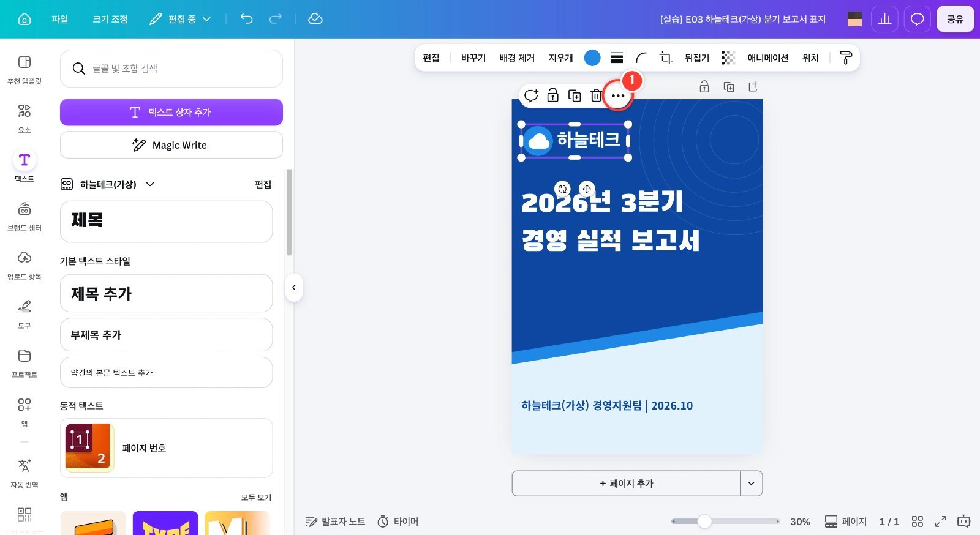This screenshot has height=535, width=980.
Task: Click the redo arrow
Action: pyautogui.click(x=276, y=19)
